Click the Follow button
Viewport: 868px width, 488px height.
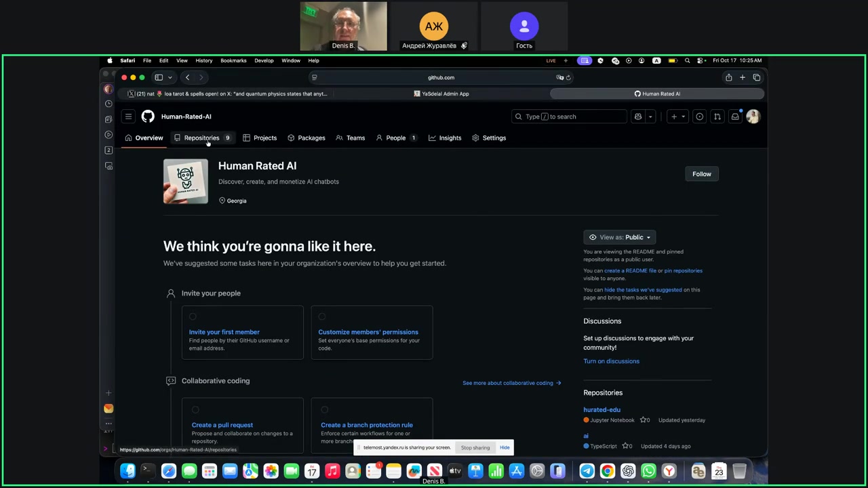coord(701,174)
